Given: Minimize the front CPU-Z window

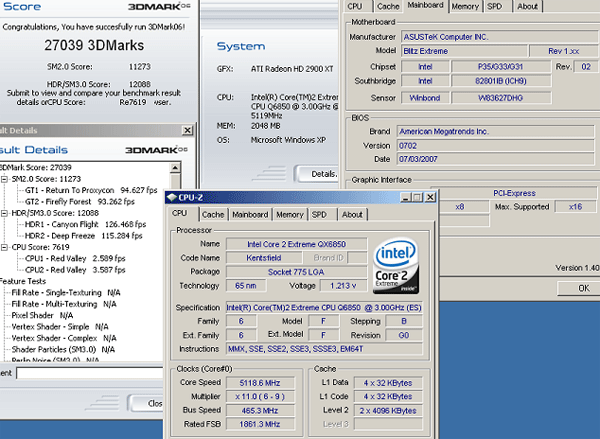Looking at the screenshot, I should tap(406, 197).
